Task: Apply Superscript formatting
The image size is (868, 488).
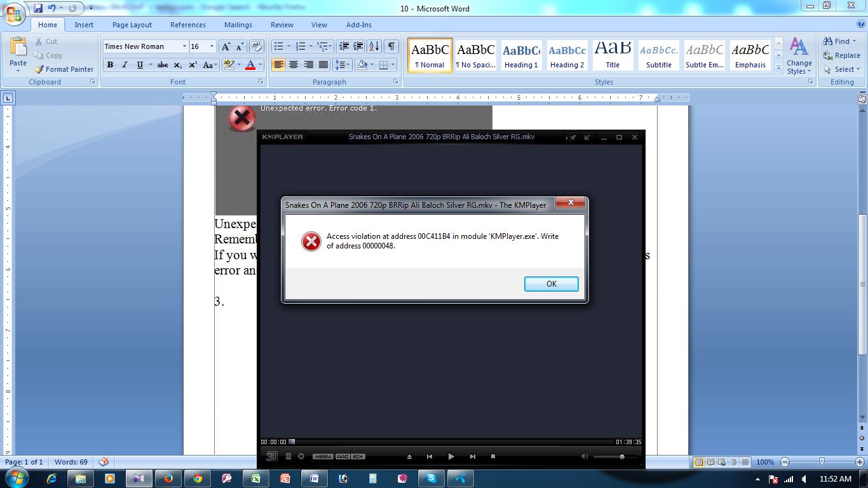Action: [x=193, y=65]
